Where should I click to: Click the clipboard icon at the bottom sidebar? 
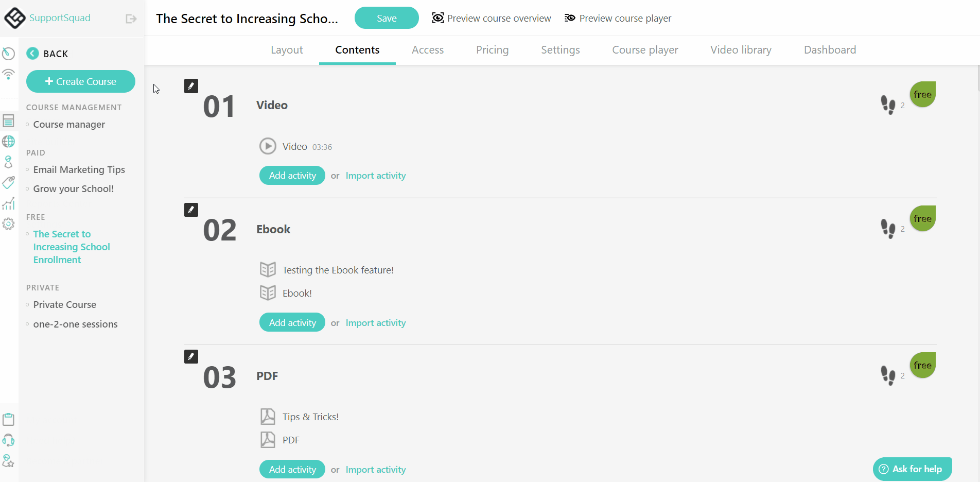(x=9, y=419)
